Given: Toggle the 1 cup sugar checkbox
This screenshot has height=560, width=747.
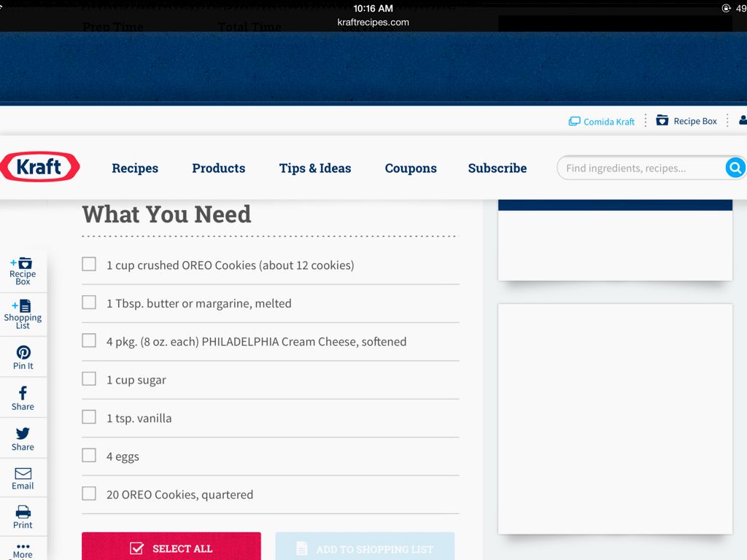Looking at the screenshot, I should [x=89, y=379].
